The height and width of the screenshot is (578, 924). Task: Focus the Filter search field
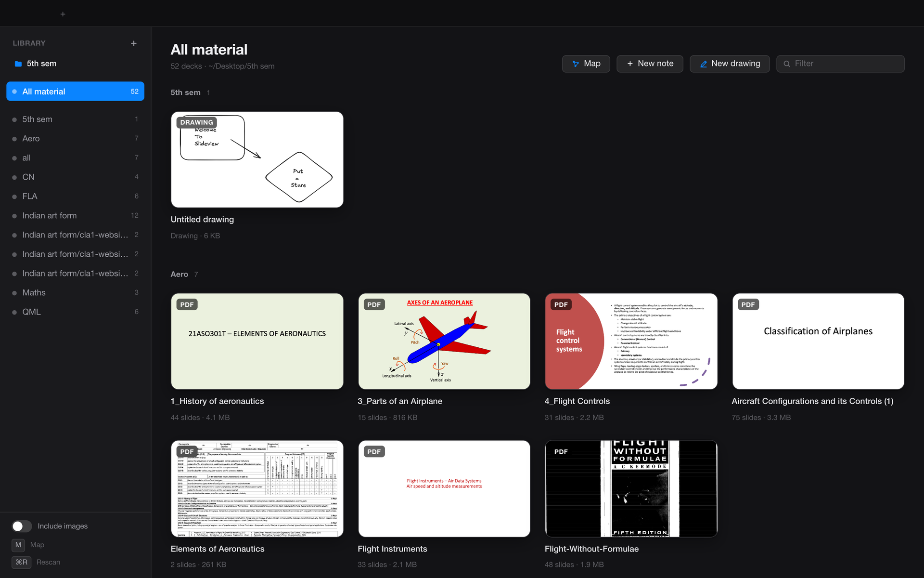(840, 64)
